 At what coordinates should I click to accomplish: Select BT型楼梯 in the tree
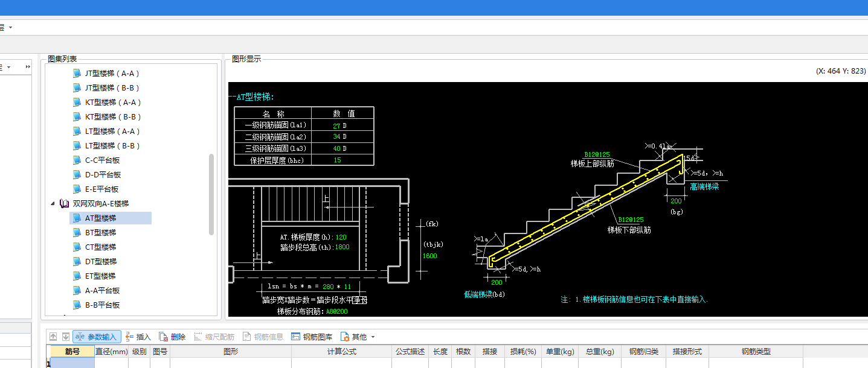[100, 233]
